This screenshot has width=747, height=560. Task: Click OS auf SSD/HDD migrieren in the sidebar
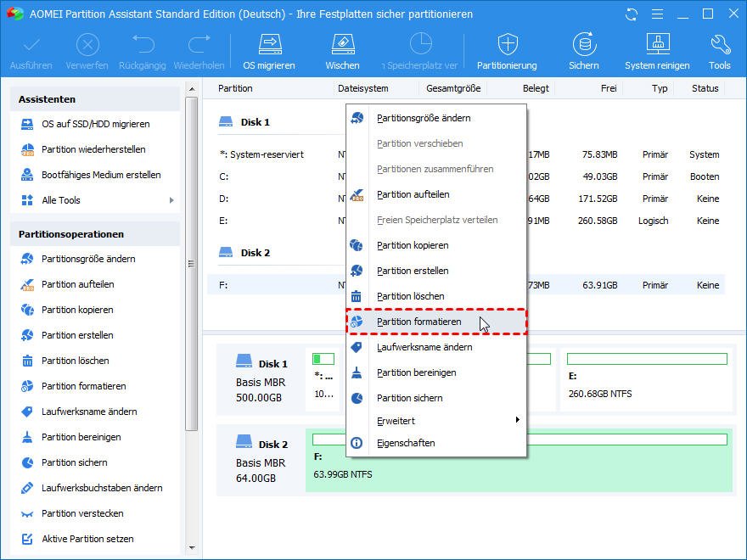pyautogui.click(x=95, y=124)
